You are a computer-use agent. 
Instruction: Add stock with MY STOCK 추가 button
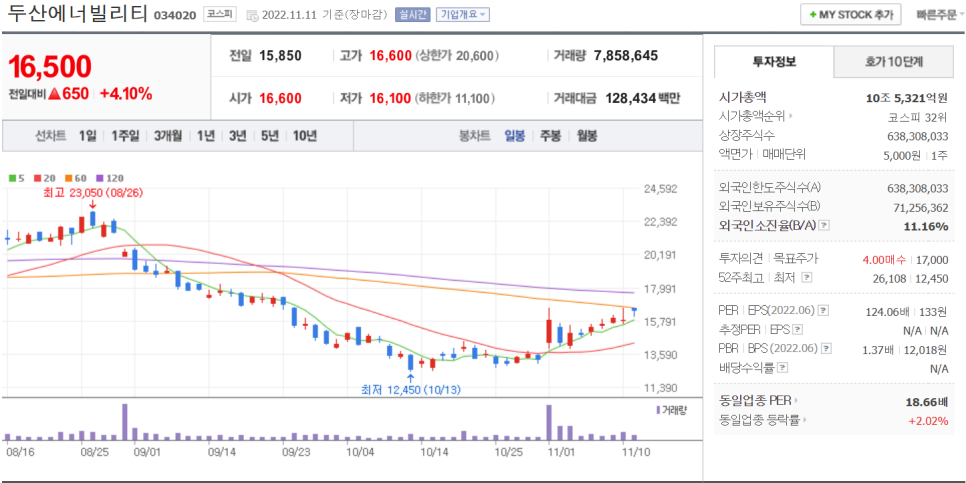tap(851, 15)
